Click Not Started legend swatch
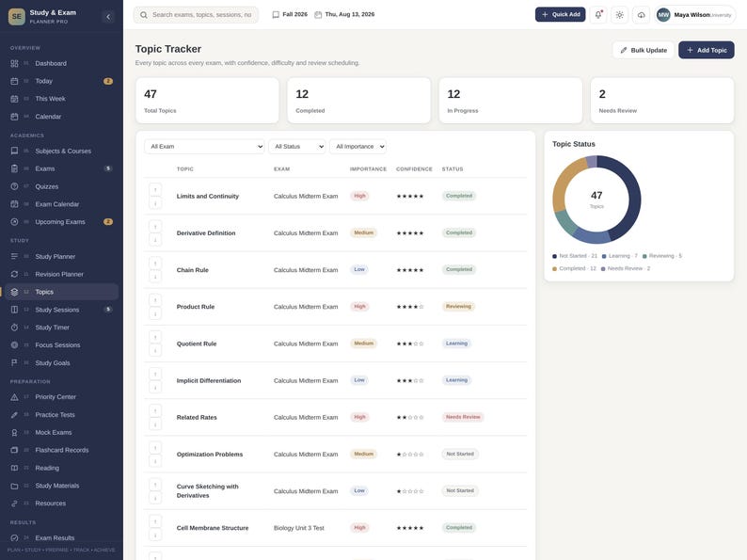The image size is (747, 560). [554, 256]
